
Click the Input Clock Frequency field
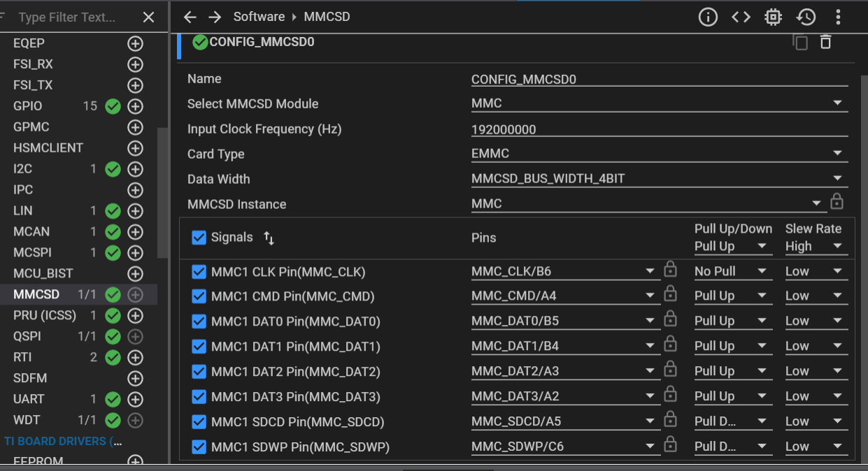pos(659,129)
